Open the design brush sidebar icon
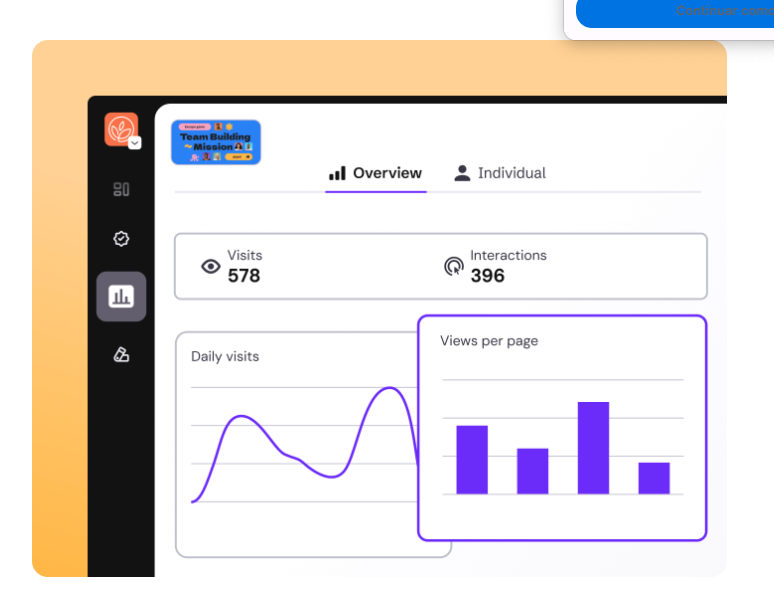This screenshot has width=774, height=611. pyautogui.click(x=121, y=354)
